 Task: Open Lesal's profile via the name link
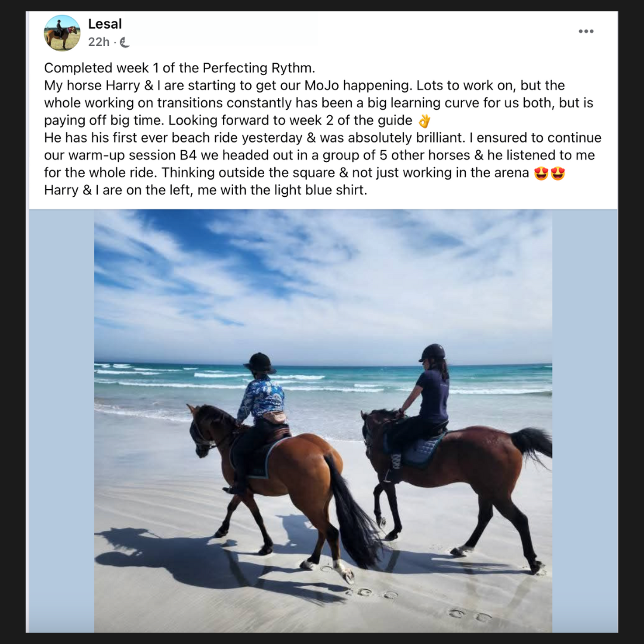[x=105, y=24]
